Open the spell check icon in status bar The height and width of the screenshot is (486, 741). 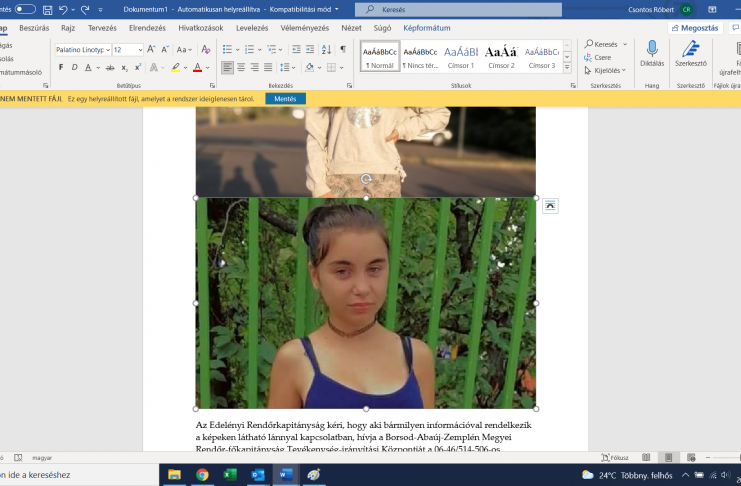(x=18, y=458)
